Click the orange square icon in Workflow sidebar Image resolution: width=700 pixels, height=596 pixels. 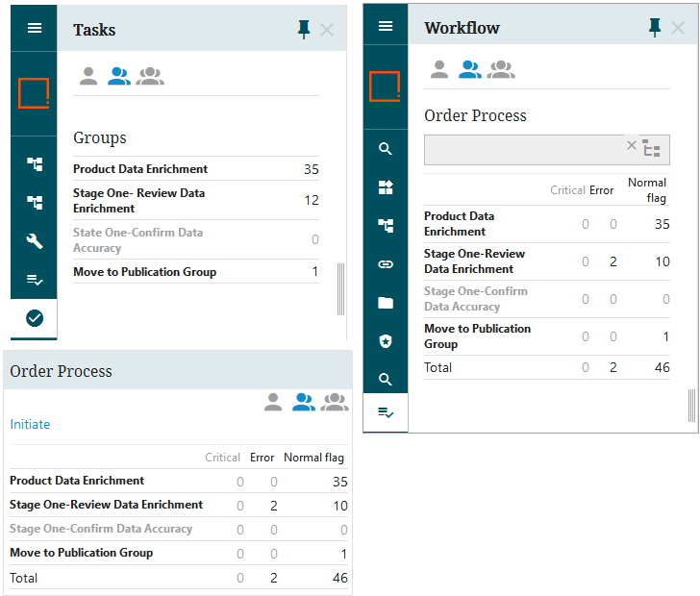[385, 87]
